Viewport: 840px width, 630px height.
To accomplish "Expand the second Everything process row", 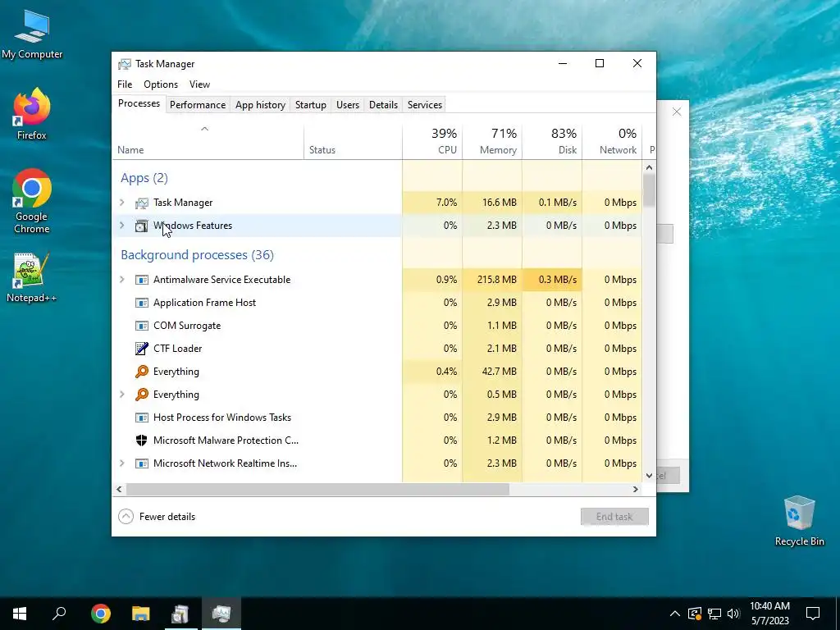I will pyautogui.click(x=122, y=395).
